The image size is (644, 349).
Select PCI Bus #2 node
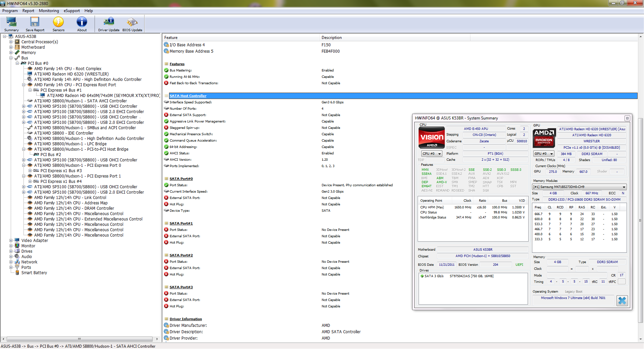[x=51, y=155]
